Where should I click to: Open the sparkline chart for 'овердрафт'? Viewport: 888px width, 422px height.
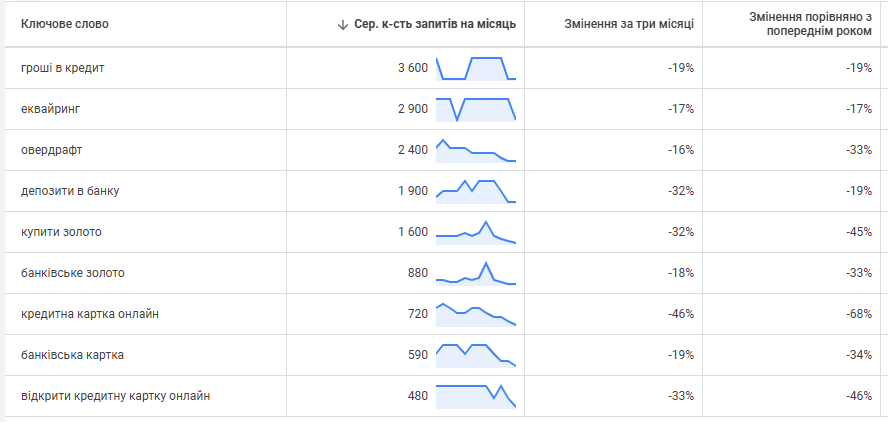476,150
